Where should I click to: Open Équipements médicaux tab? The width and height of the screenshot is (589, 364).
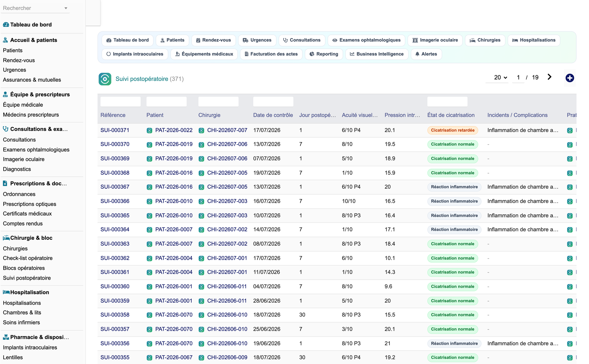[204, 54]
